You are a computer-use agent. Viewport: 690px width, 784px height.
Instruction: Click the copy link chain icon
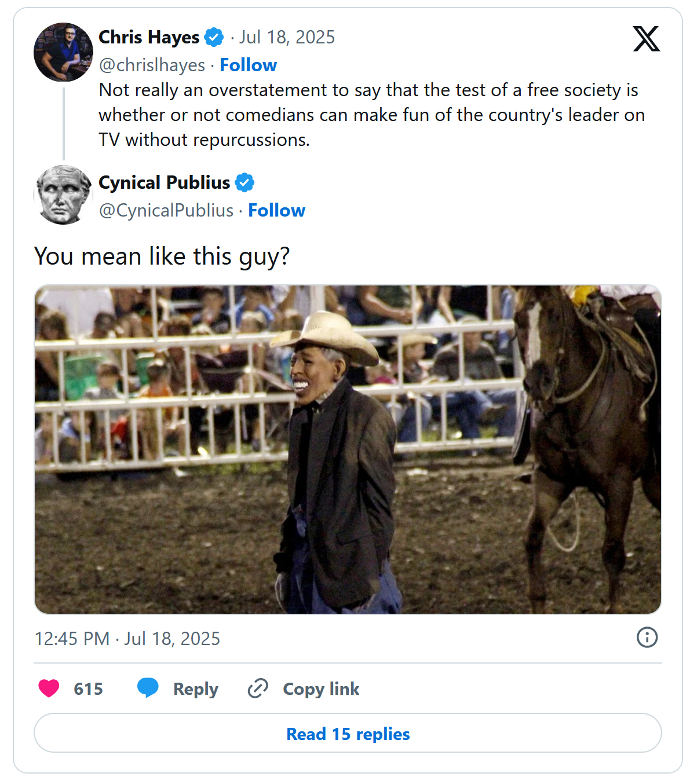(x=258, y=688)
